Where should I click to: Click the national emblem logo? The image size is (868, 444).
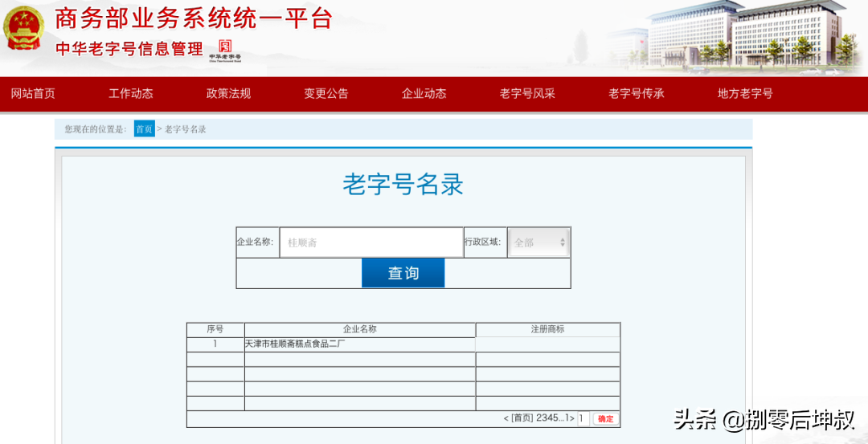(23, 28)
